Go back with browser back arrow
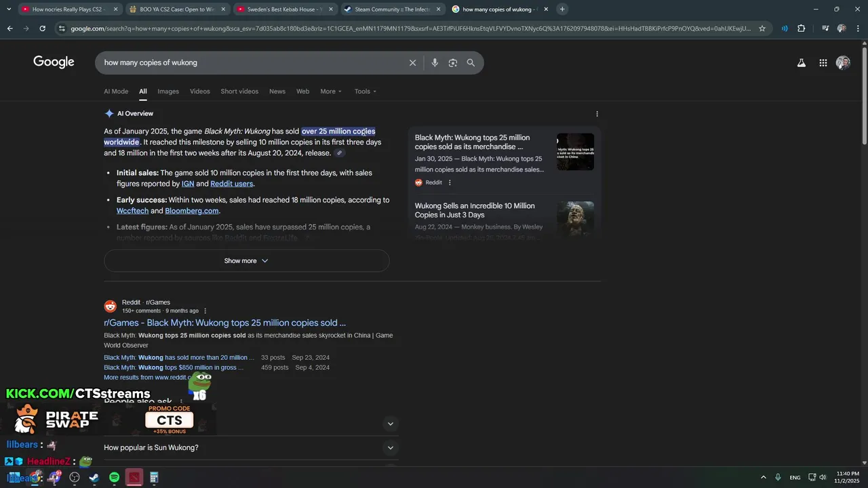868x488 pixels. 9,28
